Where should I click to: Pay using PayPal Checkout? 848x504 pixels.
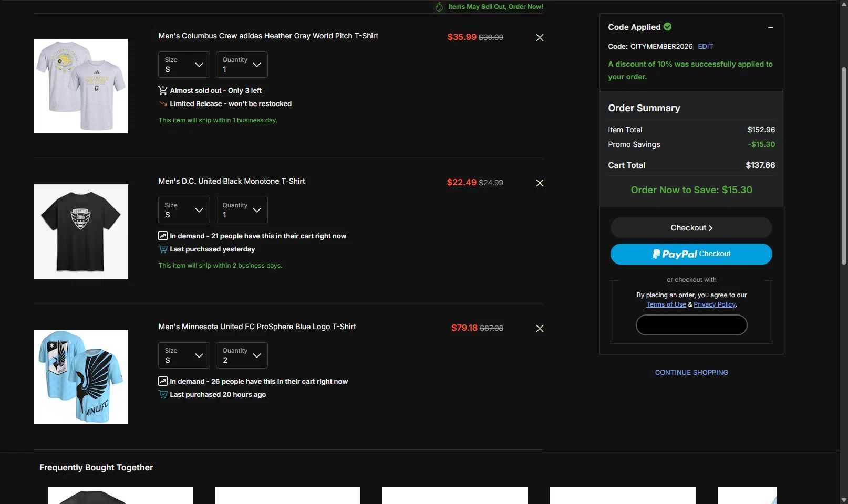click(691, 254)
